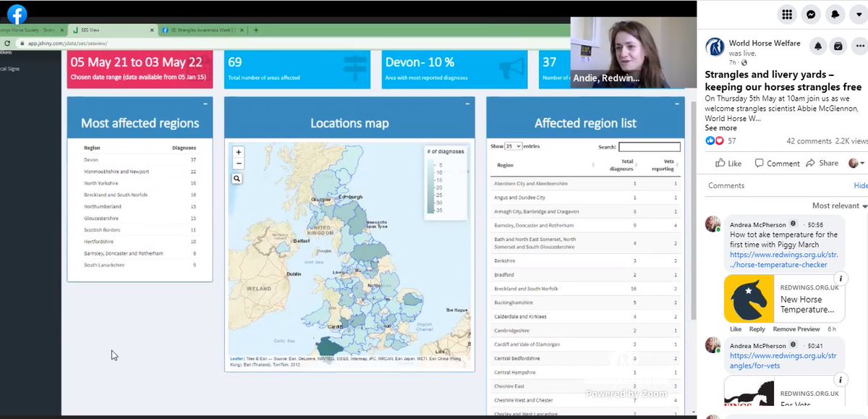Zoom out on the Locations map
The width and height of the screenshot is (868, 419).
(x=238, y=164)
